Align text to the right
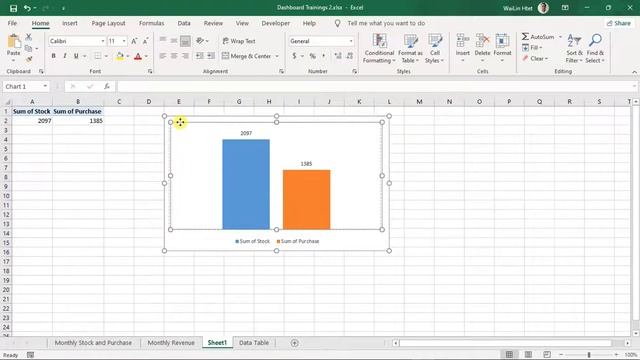The image size is (640, 360). tap(185, 56)
